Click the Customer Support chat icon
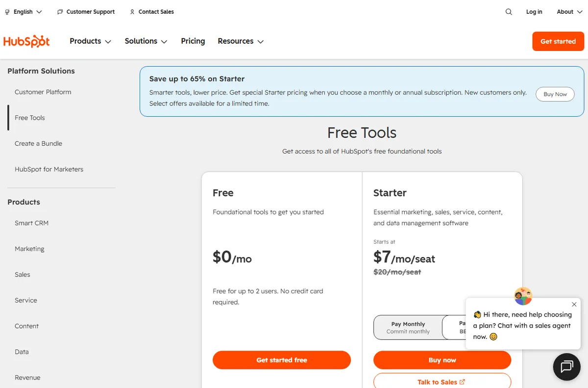Viewport: 588px width, 388px height. pos(60,12)
